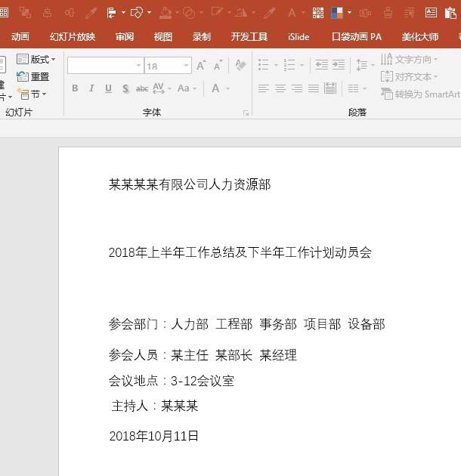This screenshot has height=476, width=461.
Task: Open font dialog launcher in 字体 group
Action: pos(246,113)
